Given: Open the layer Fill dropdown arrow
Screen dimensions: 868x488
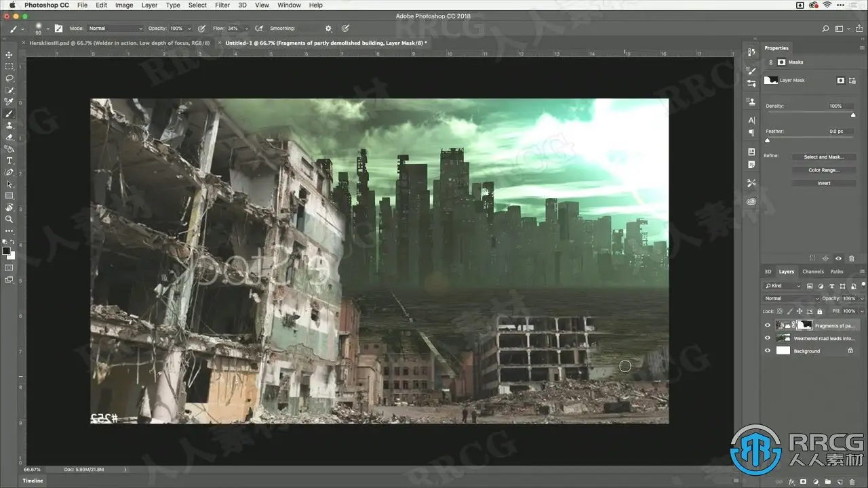Looking at the screenshot, I should pos(862,311).
